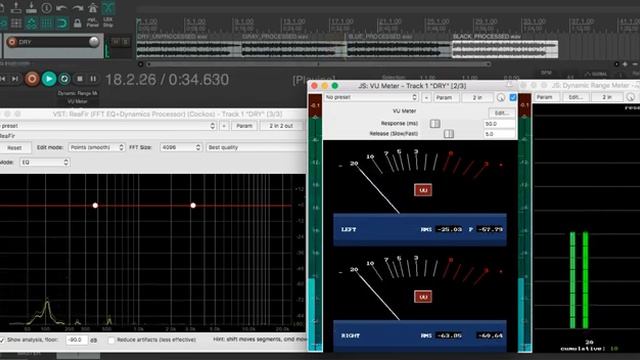Arm record on the DRY track

(x=12, y=42)
